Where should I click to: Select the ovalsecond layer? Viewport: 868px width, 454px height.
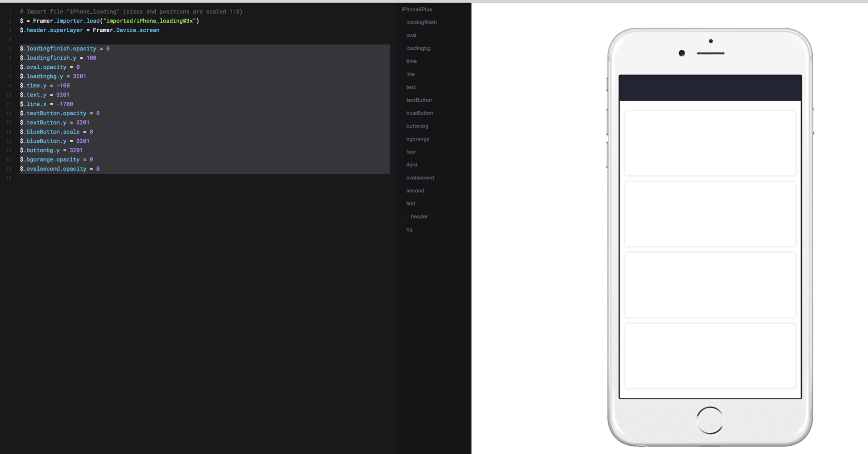click(x=420, y=177)
